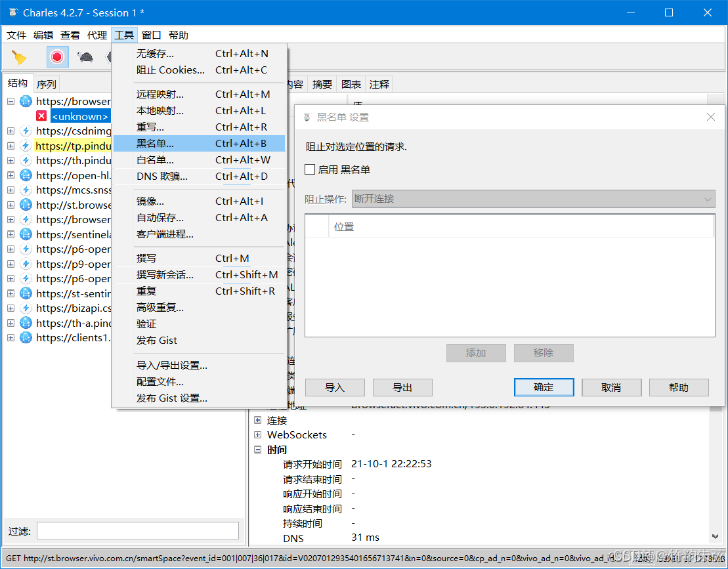
Task: Switch to the 图表 tab
Action: click(351, 84)
